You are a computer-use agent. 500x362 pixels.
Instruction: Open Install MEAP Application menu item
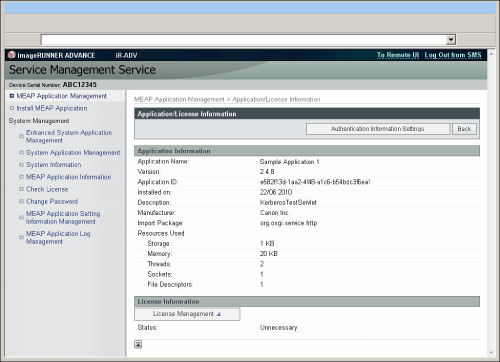click(x=52, y=108)
